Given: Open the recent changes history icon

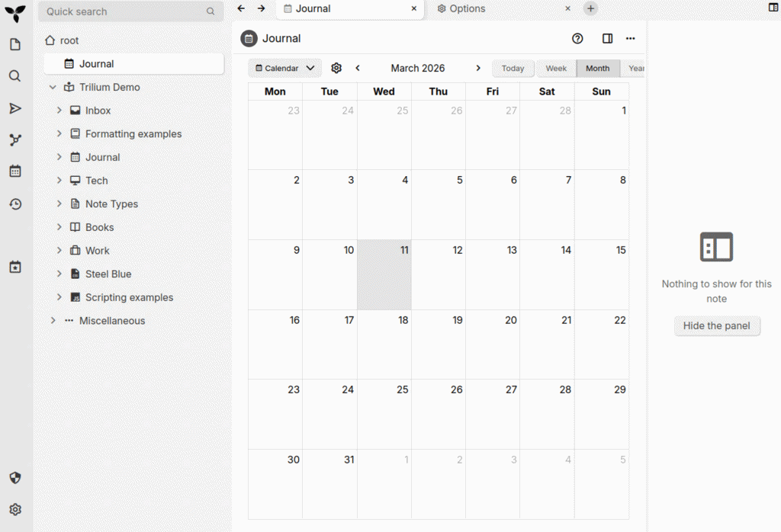Looking at the screenshot, I should coord(15,204).
